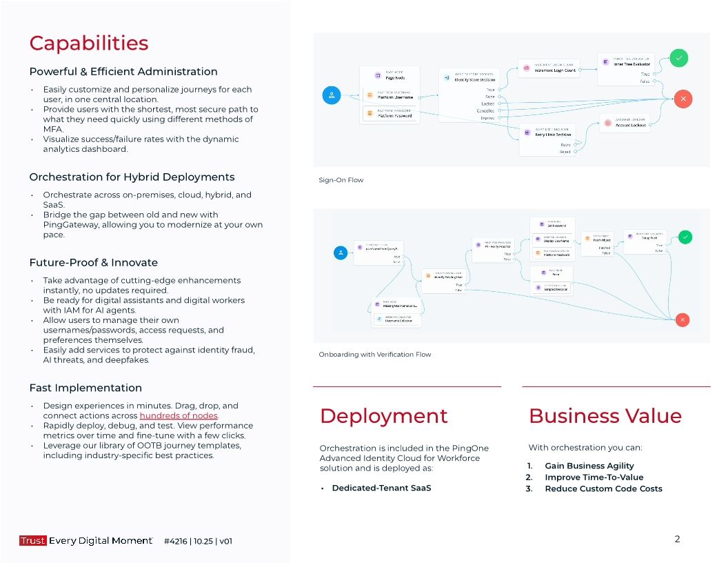Click the Platform Password node icon
Image resolution: width=728 pixels, height=563 pixels.
click(x=370, y=113)
